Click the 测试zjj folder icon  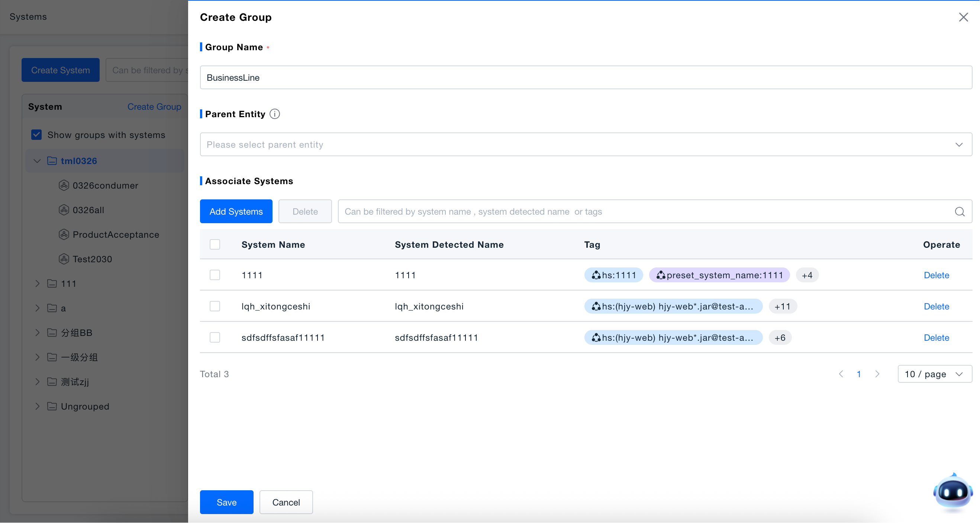[52, 382]
